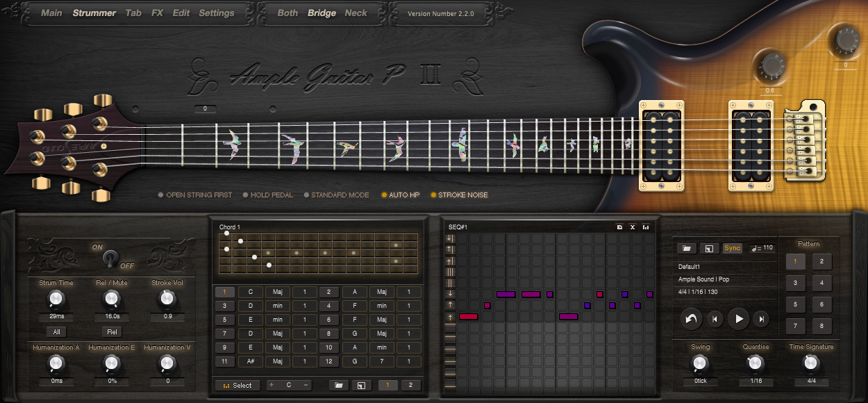The width and height of the screenshot is (868, 403).
Task: Open root note G dropdown for chord 8
Action: pyautogui.click(x=354, y=334)
